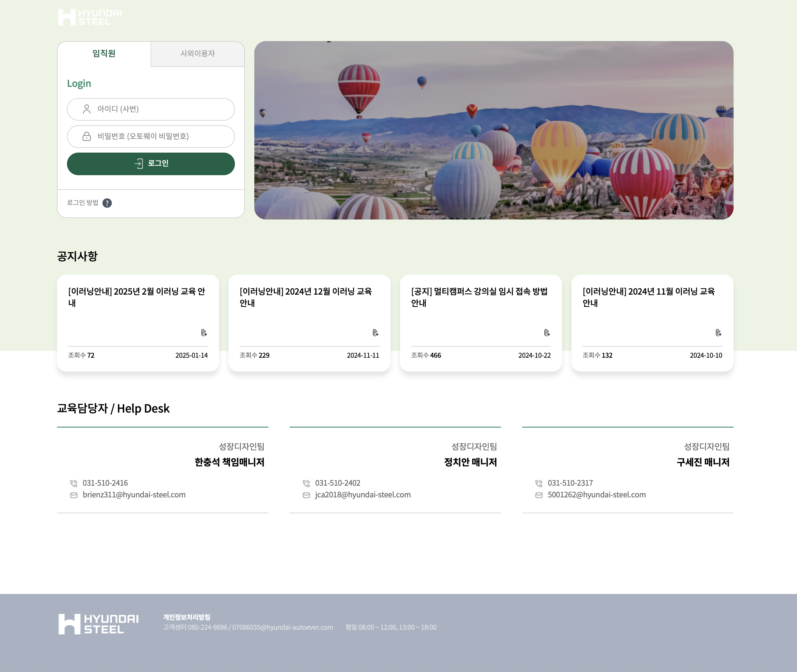Select the 임직원 tab
The height and width of the screenshot is (672, 797).
(x=104, y=54)
